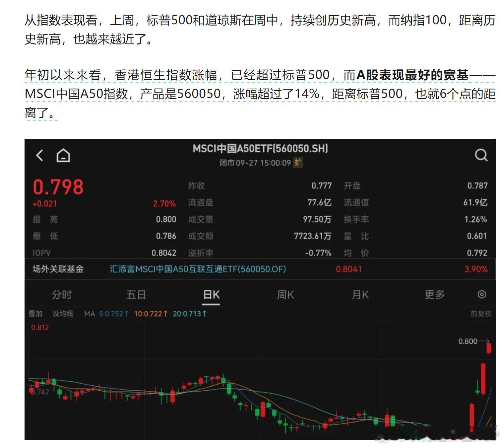Tap the 闭市 09-27 15:00:09 timestamp

(255, 163)
